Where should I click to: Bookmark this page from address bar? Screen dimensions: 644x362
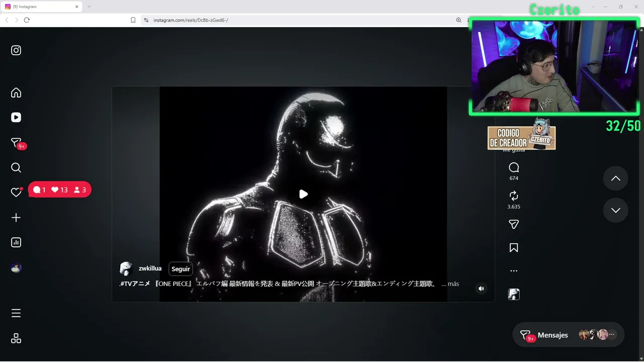pos(133,20)
